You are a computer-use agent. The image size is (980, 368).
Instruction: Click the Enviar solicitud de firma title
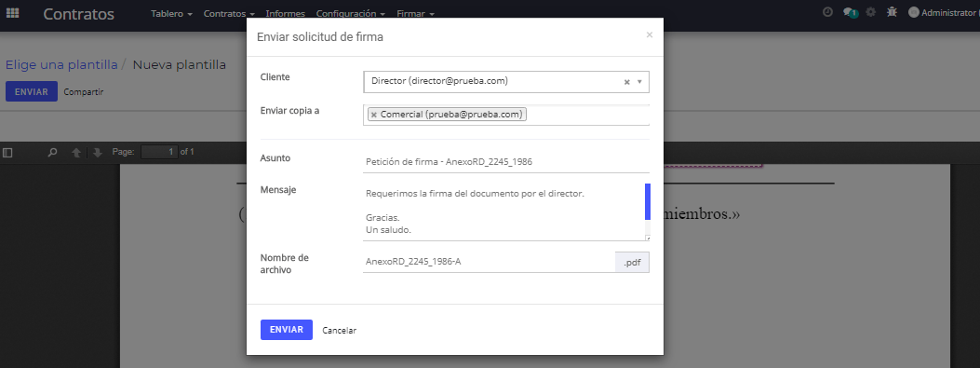[320, 37]
